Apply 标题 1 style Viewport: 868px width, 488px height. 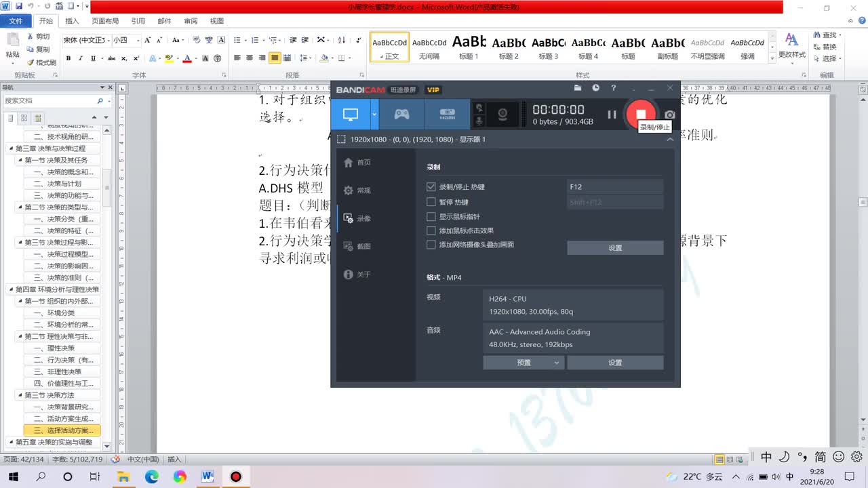(469, 47)
